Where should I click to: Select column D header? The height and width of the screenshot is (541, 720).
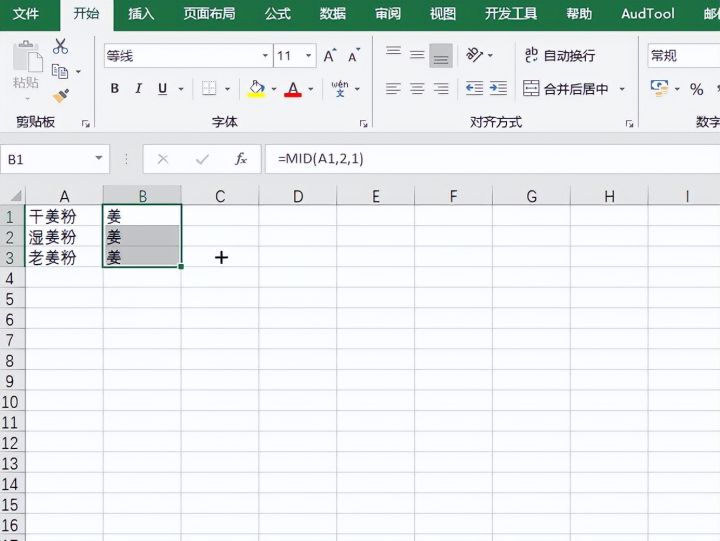coord(298,196)
